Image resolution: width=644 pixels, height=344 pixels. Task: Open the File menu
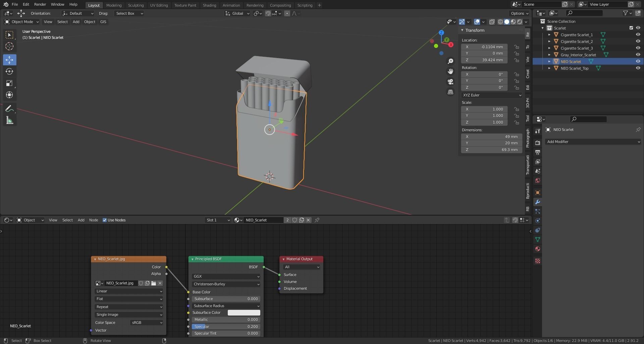click(x=15, y=4)
